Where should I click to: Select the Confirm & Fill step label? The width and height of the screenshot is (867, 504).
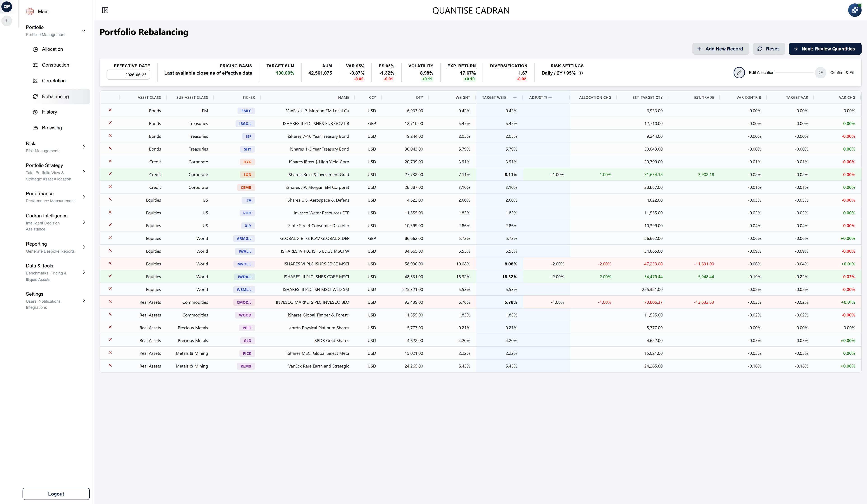pos(842,73)
